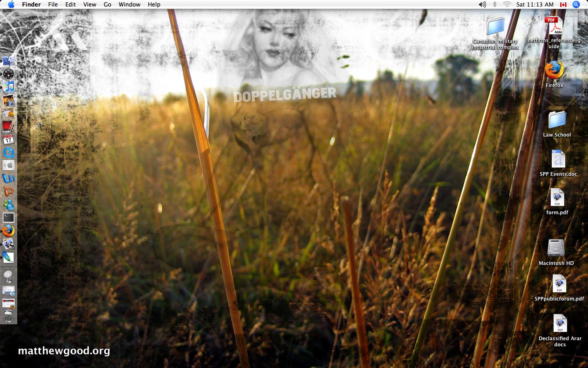
Task: Restore the minimized Firefox window in the Dock
Action: [9, 303]
